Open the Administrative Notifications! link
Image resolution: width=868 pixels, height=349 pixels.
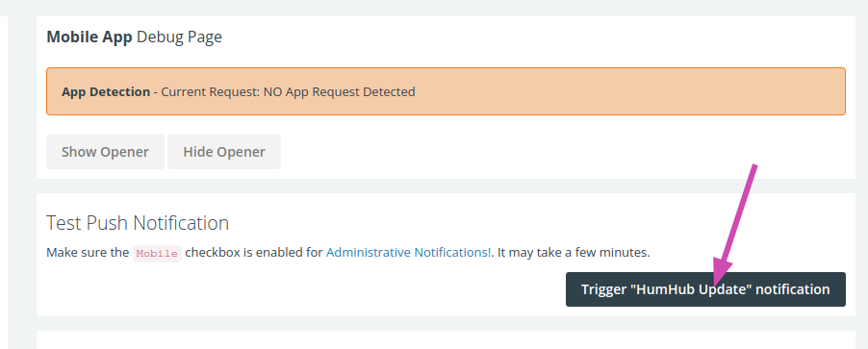tap(409, 253)
